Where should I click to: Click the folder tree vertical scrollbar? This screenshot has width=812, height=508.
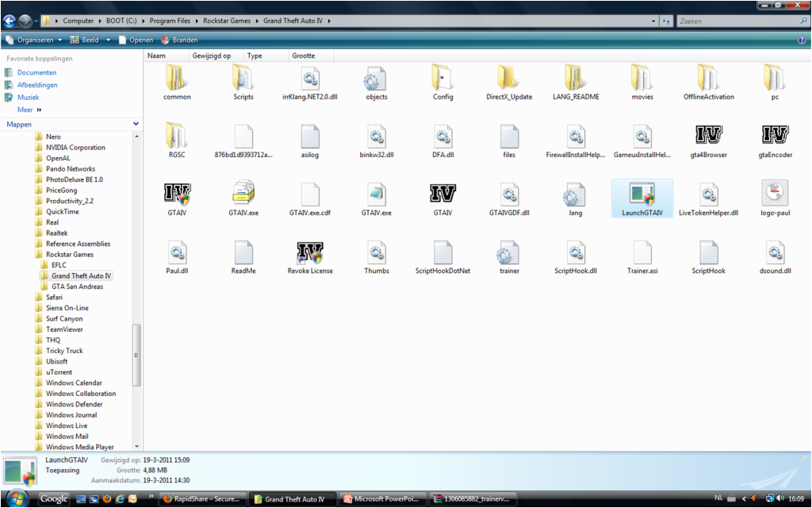(136, 355)
